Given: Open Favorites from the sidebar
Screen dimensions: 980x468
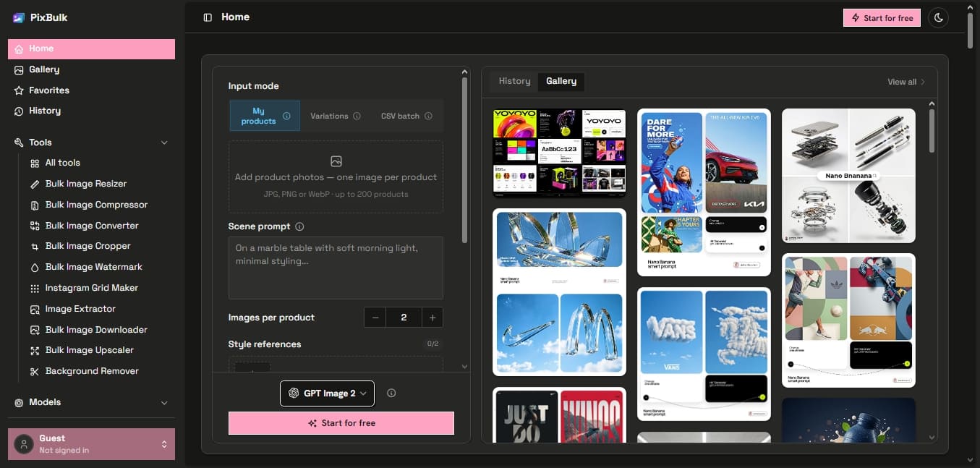Looking at the screenshot, I should [91, 90].
